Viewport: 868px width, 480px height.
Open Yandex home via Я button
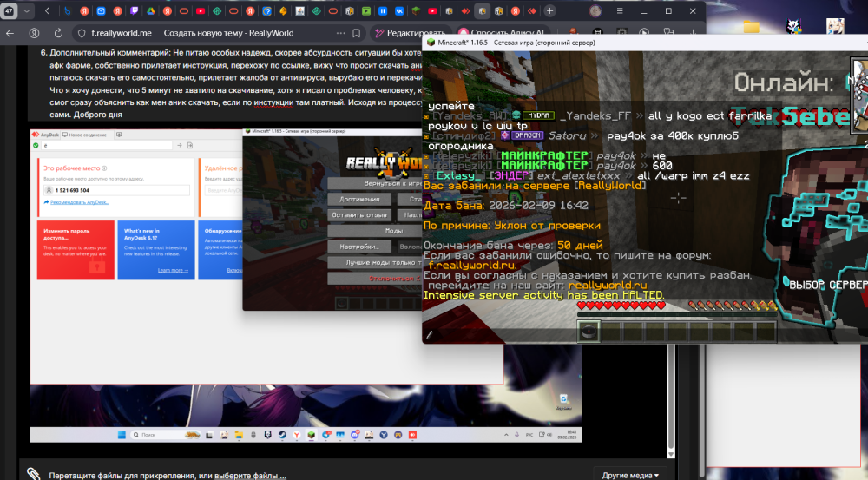click(x=34, y=33)
